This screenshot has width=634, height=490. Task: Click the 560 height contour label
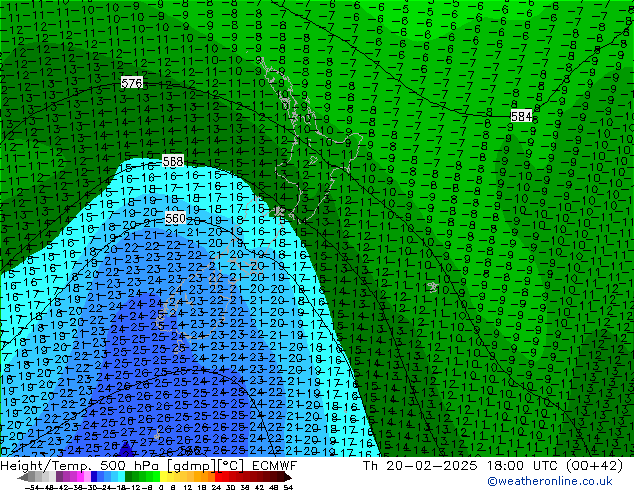pyautogui.click(x=175, y=219)
